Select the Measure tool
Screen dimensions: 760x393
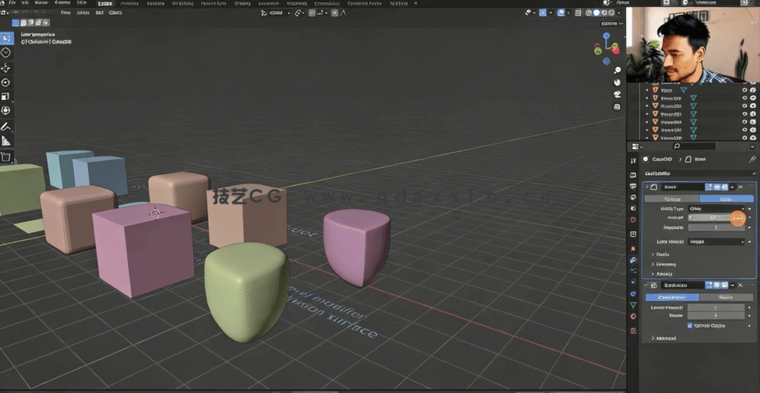6,141
